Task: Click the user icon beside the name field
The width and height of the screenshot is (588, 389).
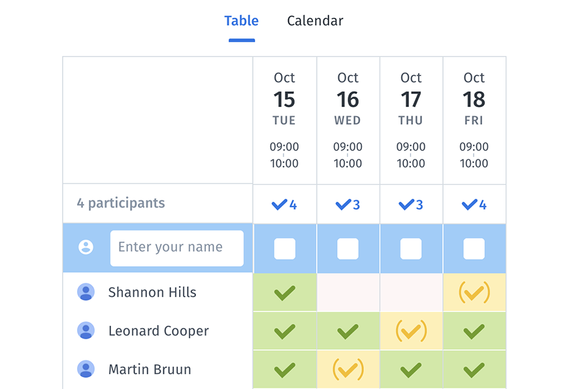Action: pos(86,247)
